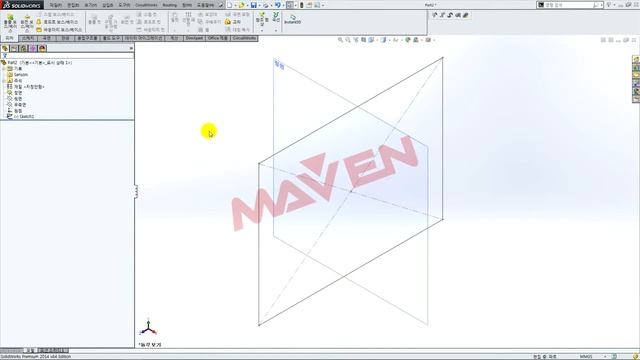Open dropdown arrow next to New icon
Image resolution: width=640 pixels, height=360 pixels.
click(x=236, y=5)
